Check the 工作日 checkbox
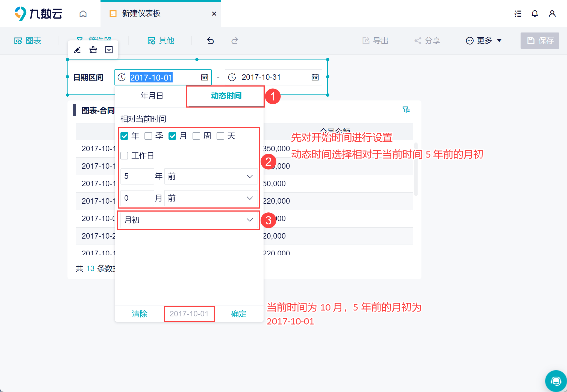The width and height of the screenshot is (567, 392). pos(124,156)
